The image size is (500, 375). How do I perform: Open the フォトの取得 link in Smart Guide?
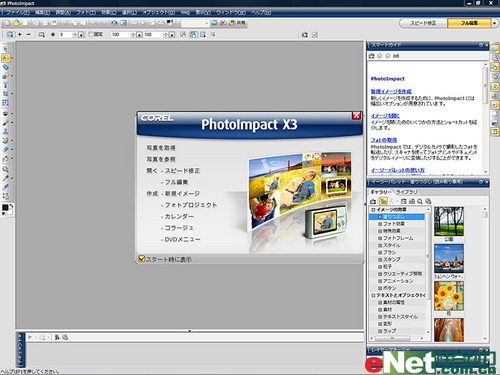pyautogui.click(x=384, y=140)
